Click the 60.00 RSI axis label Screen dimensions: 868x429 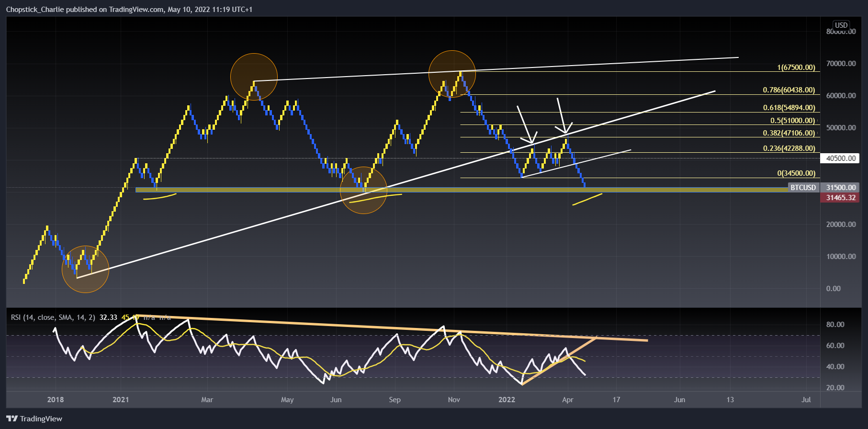click(x=835, y=345)
